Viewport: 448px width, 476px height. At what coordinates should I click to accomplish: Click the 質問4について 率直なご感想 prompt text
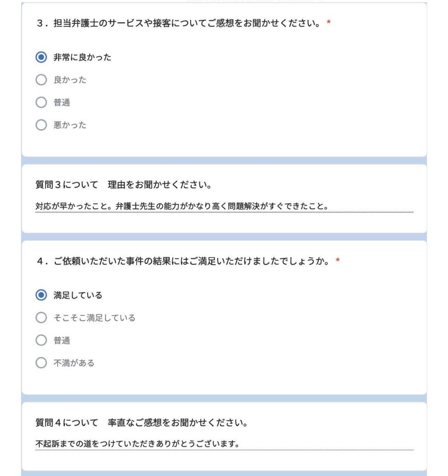click(141, 423)
